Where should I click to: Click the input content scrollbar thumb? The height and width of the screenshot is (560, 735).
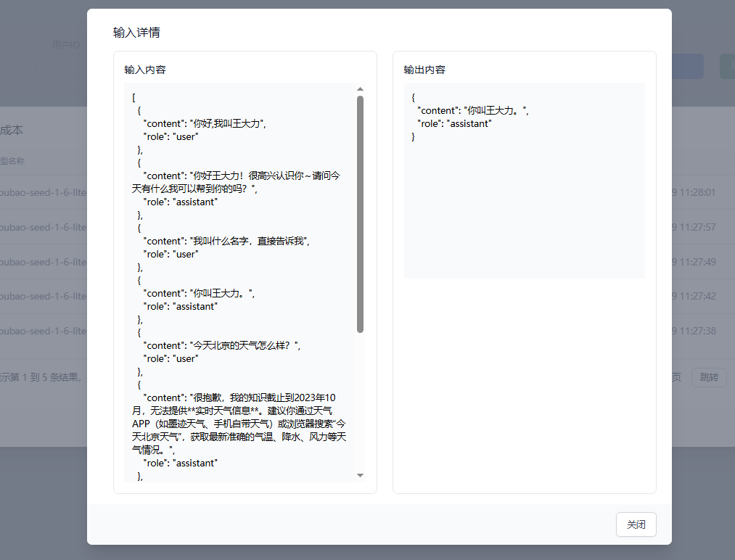tap(360, 214)
